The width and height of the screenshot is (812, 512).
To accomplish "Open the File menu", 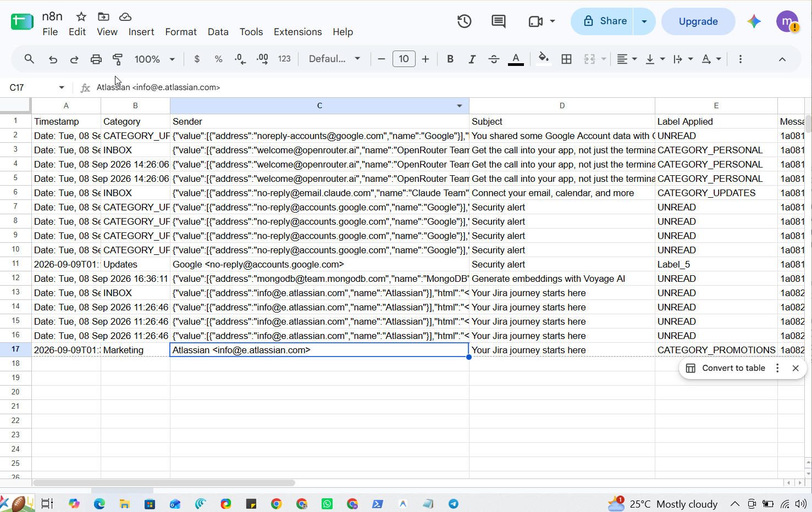I will click(50, 32).
